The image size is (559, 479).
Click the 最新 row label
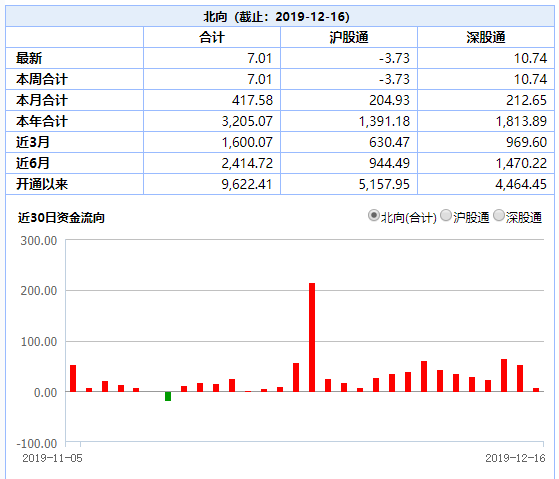click(29, 58)
